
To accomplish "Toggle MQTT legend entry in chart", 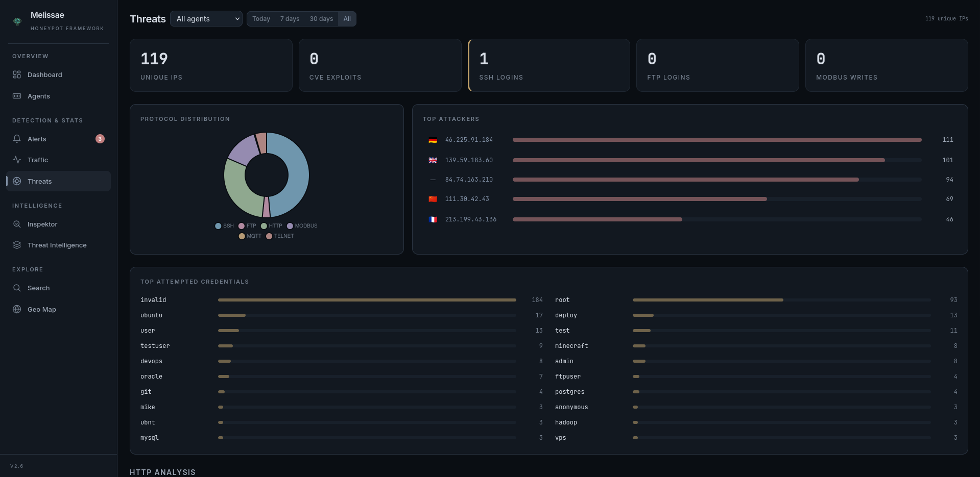I will [x=250, y=236].
